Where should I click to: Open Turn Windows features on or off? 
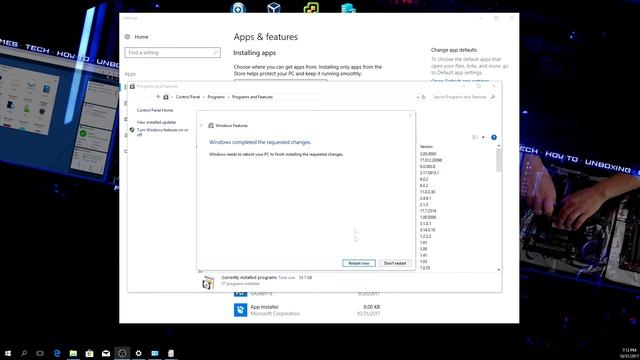(162, 132)
